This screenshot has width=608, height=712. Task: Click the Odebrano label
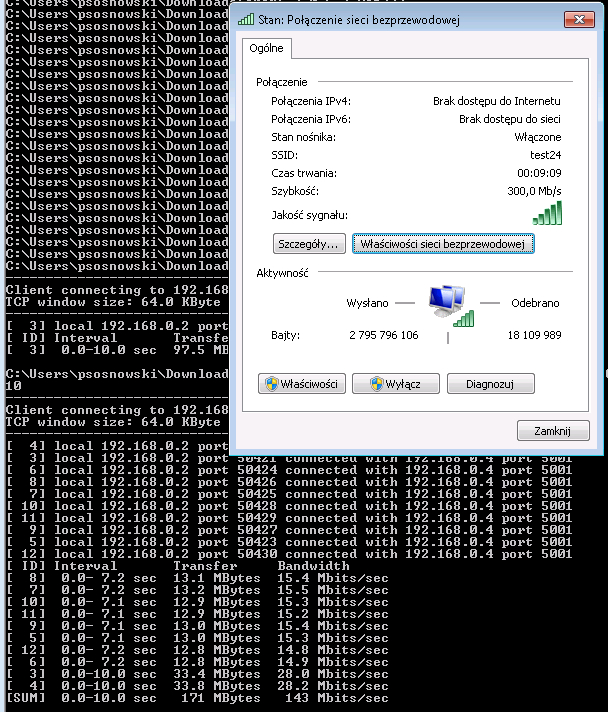pos(535,303)
